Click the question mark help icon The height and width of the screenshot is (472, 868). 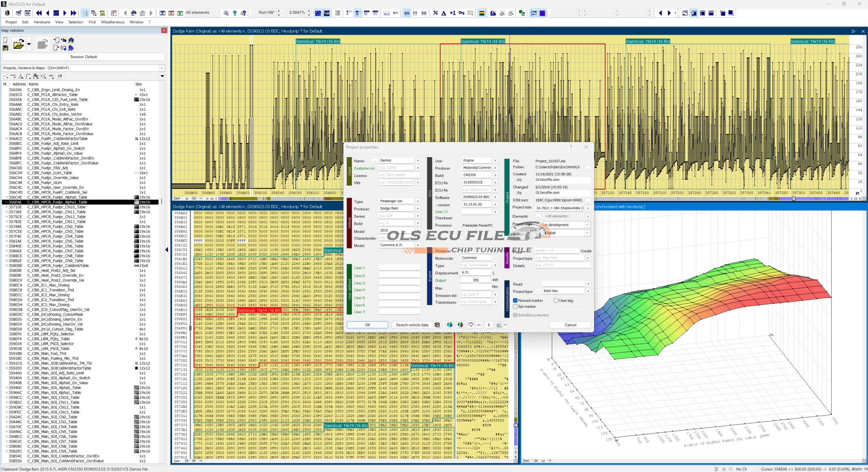[x=235, y=13]
